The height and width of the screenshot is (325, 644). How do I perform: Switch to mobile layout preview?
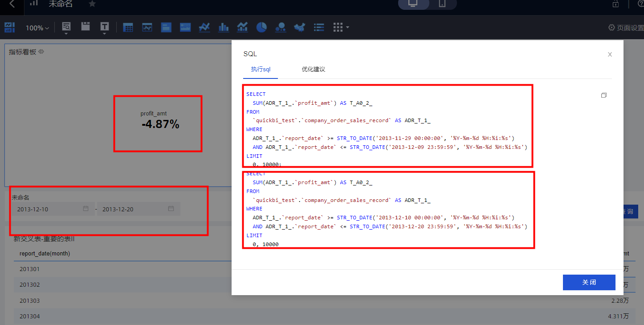coord(442,4)
